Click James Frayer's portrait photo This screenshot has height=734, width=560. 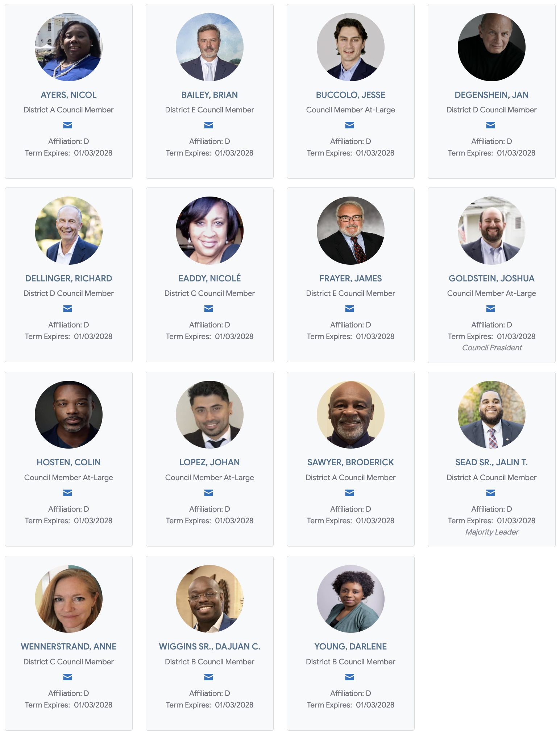pyautogui.click(x=350, y=231)
